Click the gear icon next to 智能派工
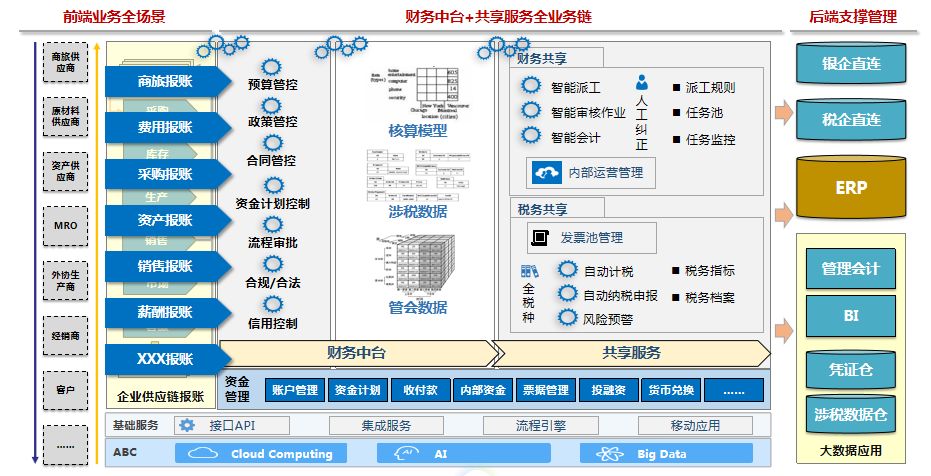Viewport: 931px width, 476px height. click(531, 87)
